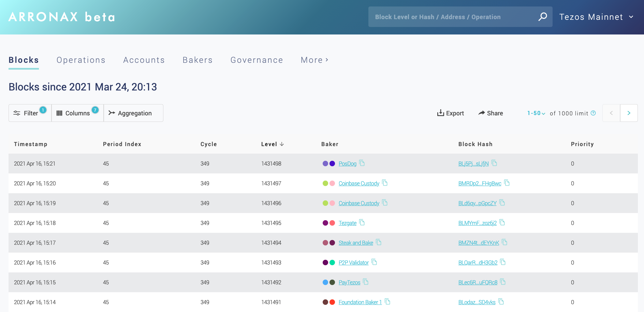
Task: Copy the Foundation Baker 1 address
Action: point(387,302)
